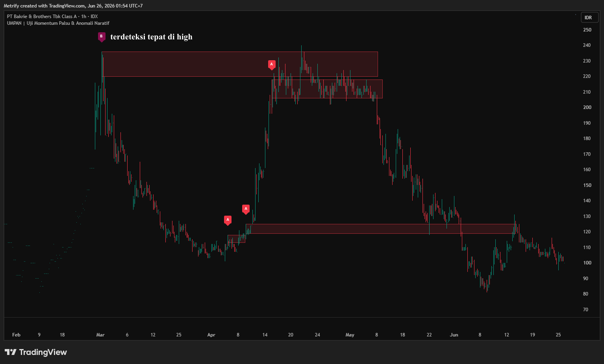Click the A marker above the long lower zone

click(x=246, y=209)
